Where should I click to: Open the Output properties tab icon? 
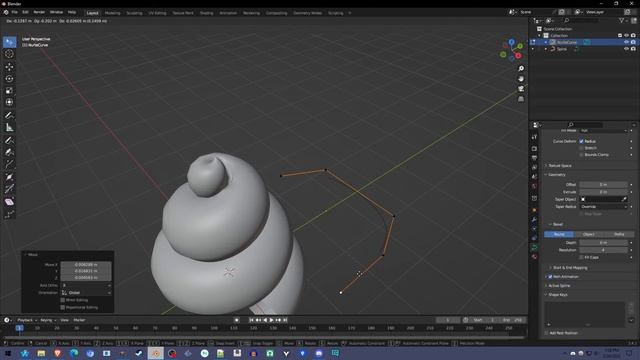tap(534, 158)
